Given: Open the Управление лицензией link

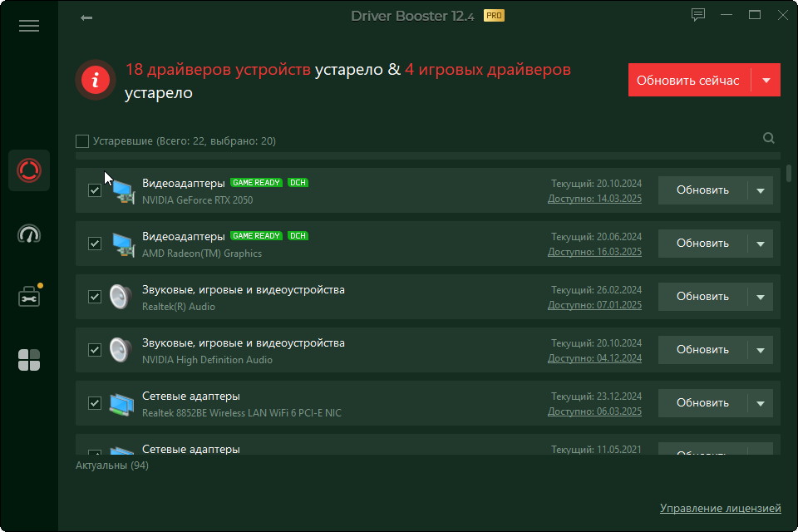Looking at the screenshot, I should (x=720, y=508).
